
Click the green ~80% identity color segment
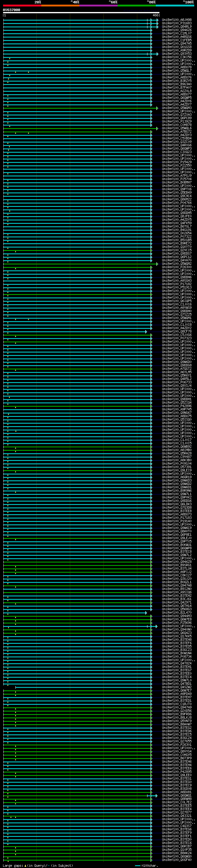click(x=136, y=6)
